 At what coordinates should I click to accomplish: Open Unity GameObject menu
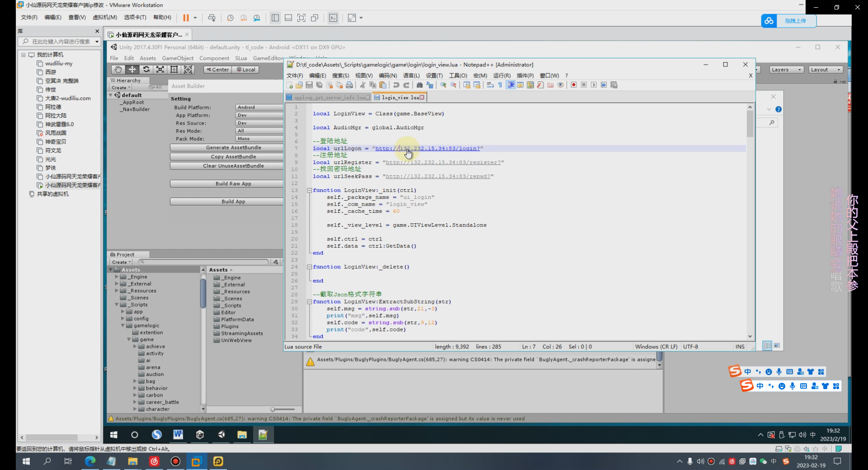click(178, 58)
